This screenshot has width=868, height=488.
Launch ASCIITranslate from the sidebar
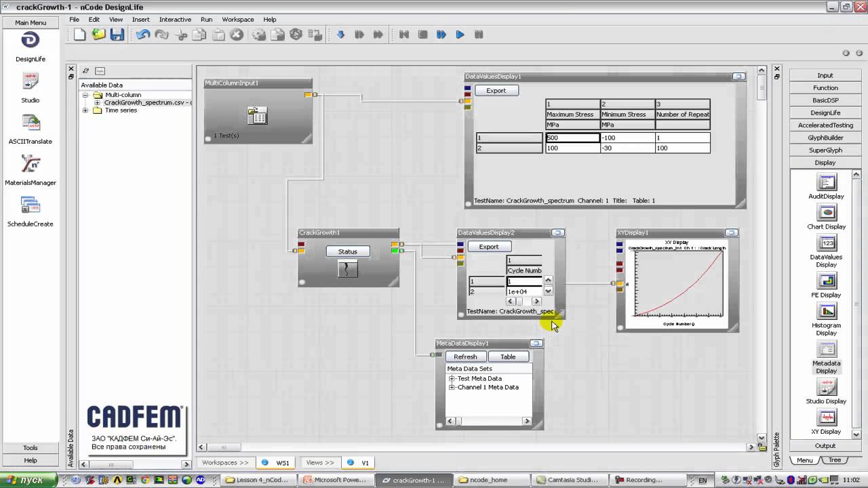(30, 123)
